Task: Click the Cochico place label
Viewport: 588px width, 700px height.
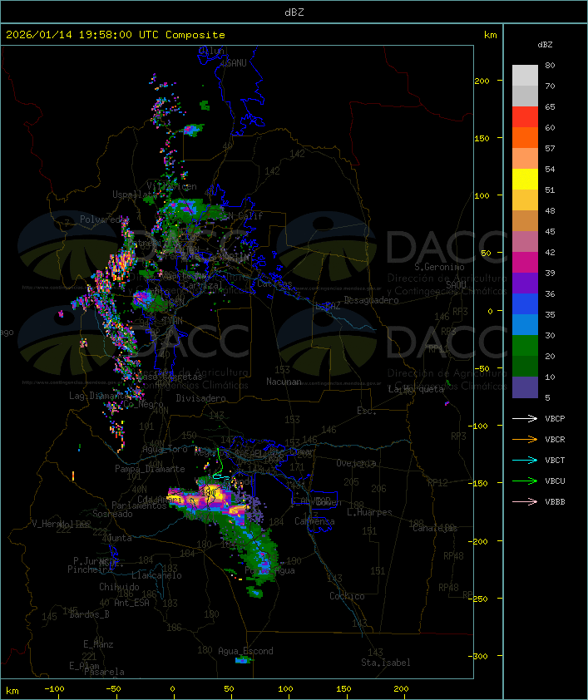Action: (x=347, y=596)
